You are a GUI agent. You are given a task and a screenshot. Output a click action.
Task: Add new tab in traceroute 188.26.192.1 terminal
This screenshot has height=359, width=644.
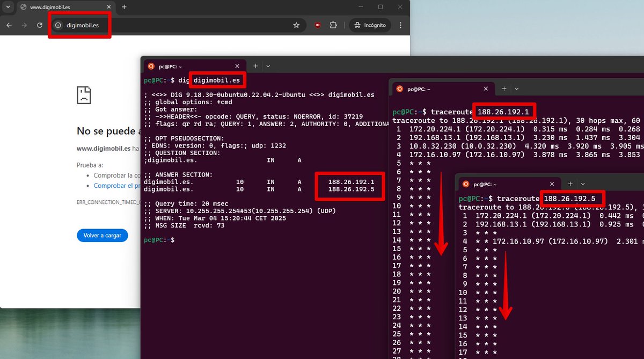pyautogui.click(x=504, y=89)
